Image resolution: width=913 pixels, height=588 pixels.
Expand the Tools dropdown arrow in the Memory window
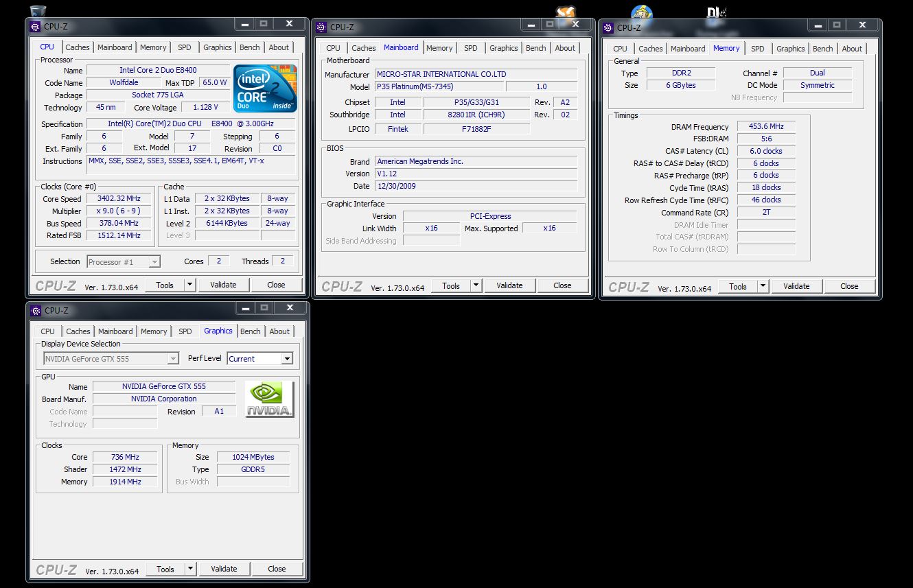click(x=763, y=286)
